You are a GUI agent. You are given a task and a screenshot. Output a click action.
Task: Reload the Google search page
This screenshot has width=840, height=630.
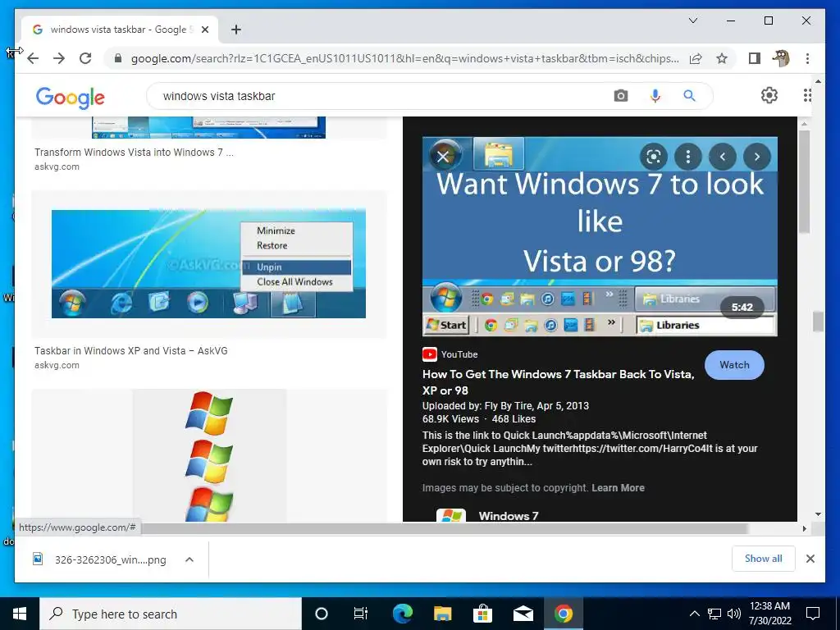[x=85, y=58]
